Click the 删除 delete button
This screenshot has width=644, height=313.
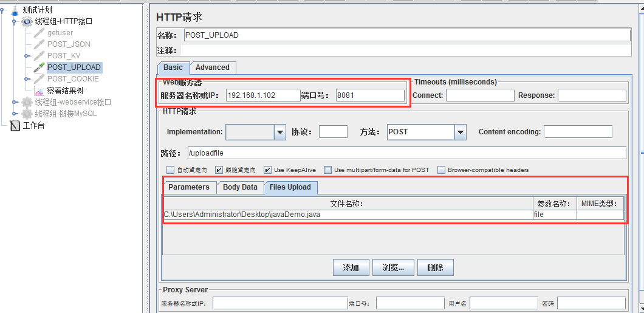tap(436, 267)
